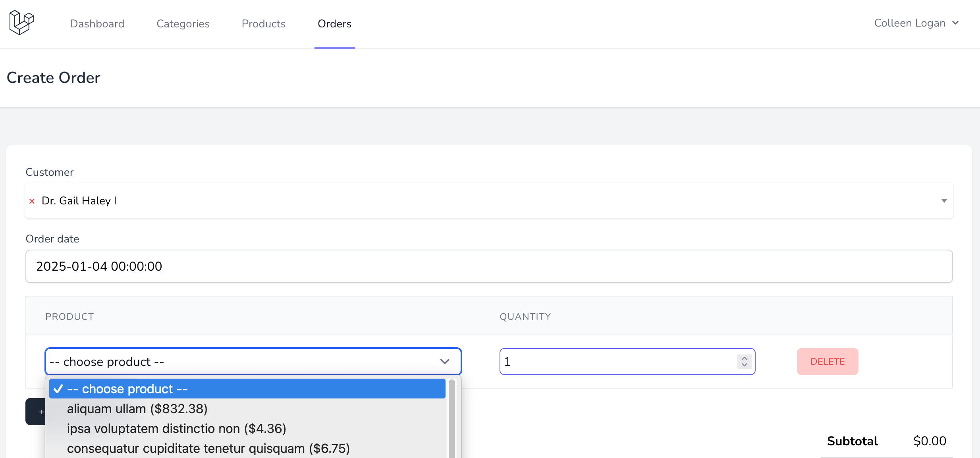Screen dimensions: 980x458
Task: Click the Order date input field
Action: coord(489,266)
